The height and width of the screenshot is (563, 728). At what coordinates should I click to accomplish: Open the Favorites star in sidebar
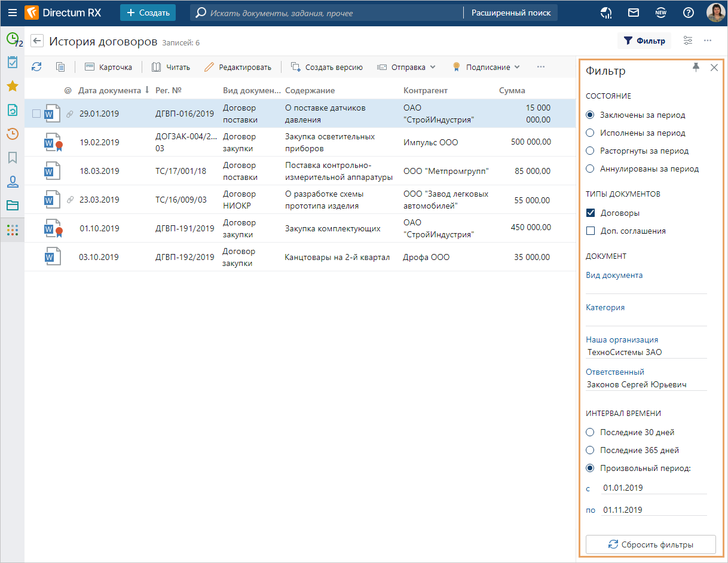[x=12, y=86]
